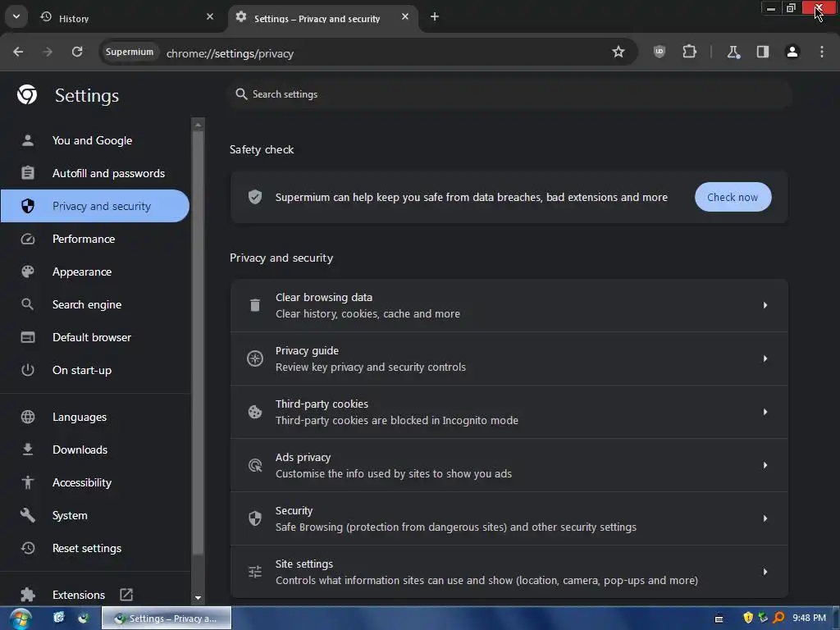
Task: Click the Security shield icon in list
Action: [x=255, y=518]
